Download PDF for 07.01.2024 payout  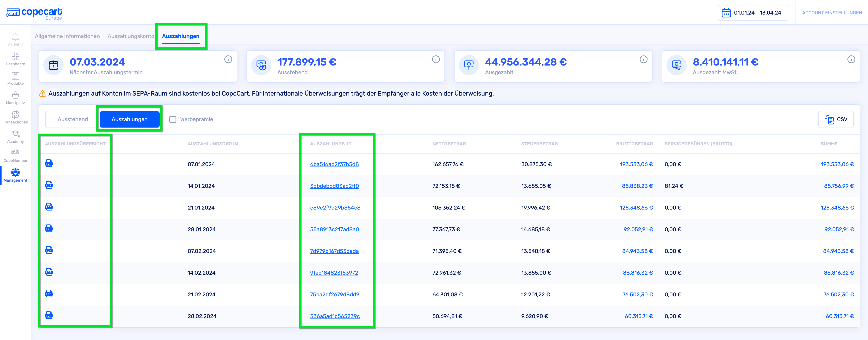pos(49,164)
